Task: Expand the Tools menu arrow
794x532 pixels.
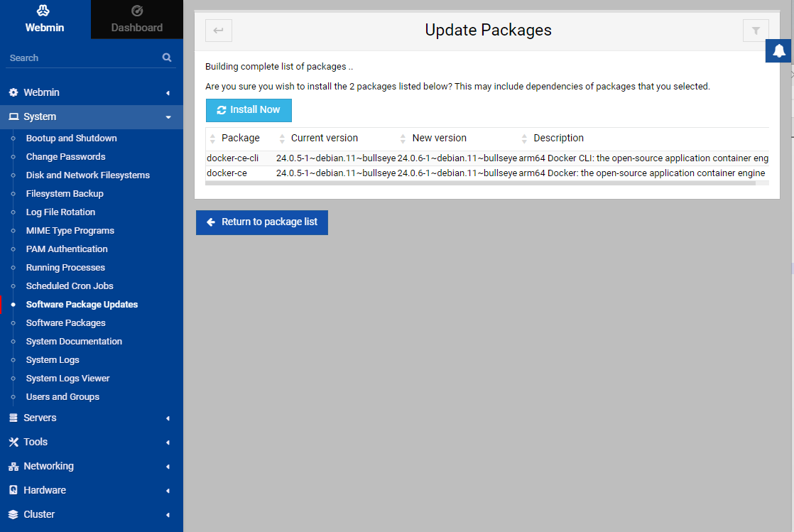Action: click(168, 443)
